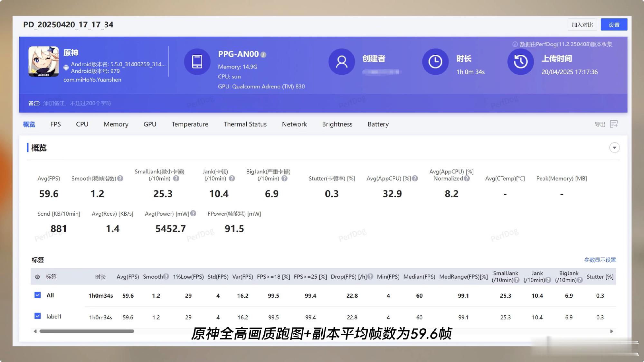The height and width of the screenshot is (362, 644).
Task: Switch to the FPS tab
Action: point(56,124)
